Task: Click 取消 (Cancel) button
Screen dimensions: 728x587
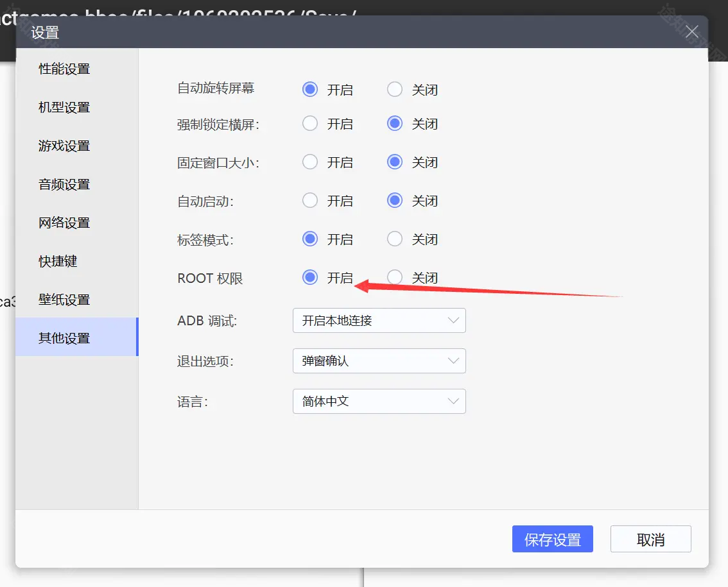Action: pos(650,539)
